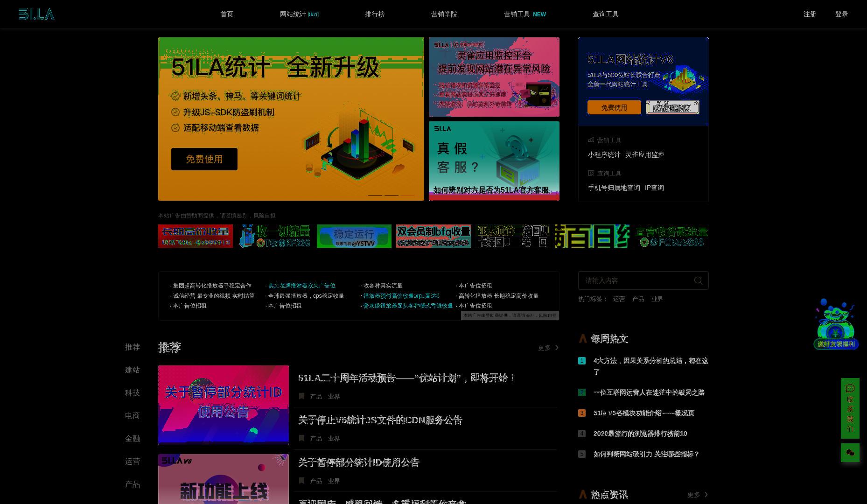Select the 业界 hot tag
This screenshot has height=504, width=867.
pos(657,299)
